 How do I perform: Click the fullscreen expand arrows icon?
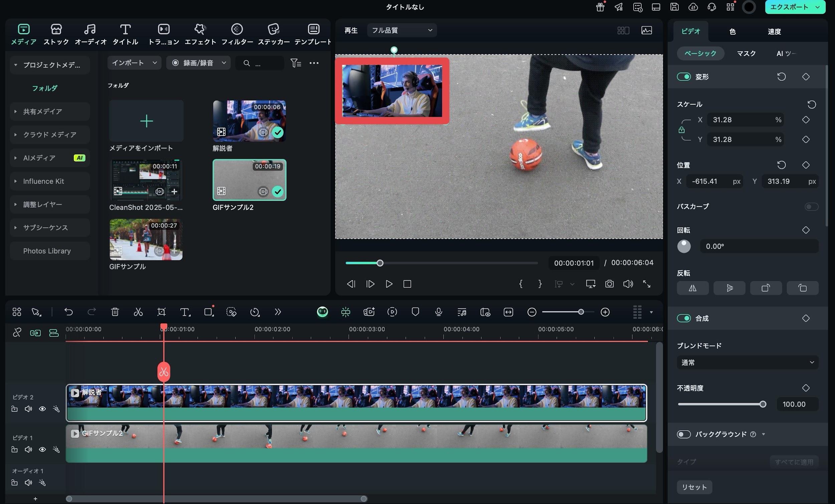(647, 284)
